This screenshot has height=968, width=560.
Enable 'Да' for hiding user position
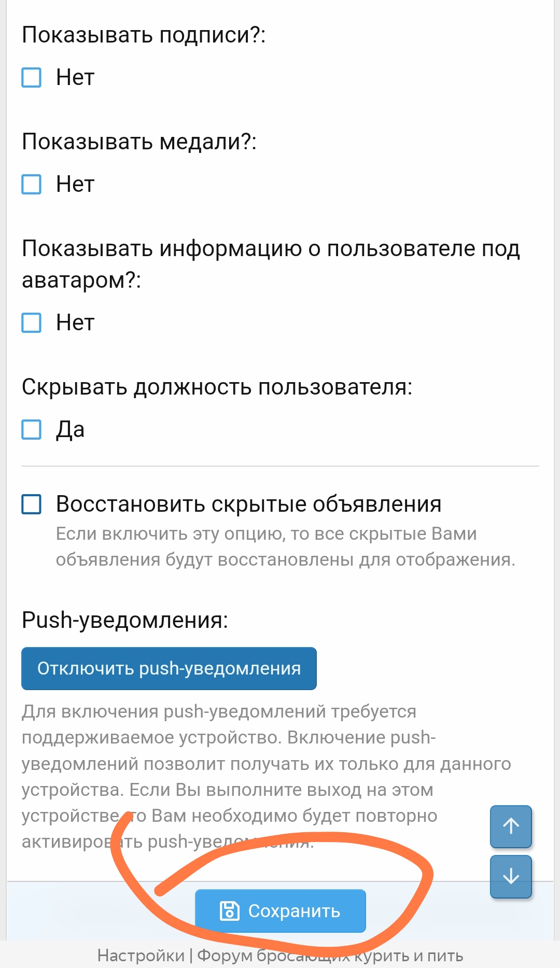coord(31,429)
